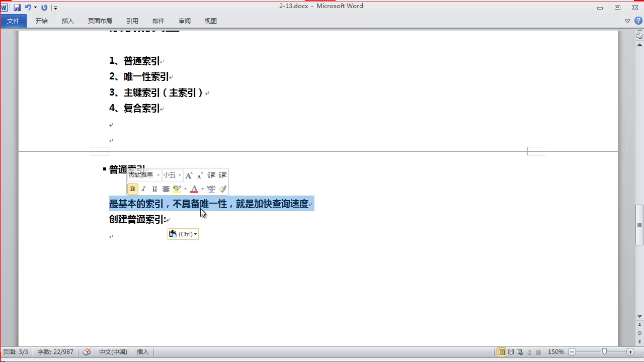This screenshot has height=362, width=644.
Task: Toggle Italic in mini toolbar
Action: (143, 189)
